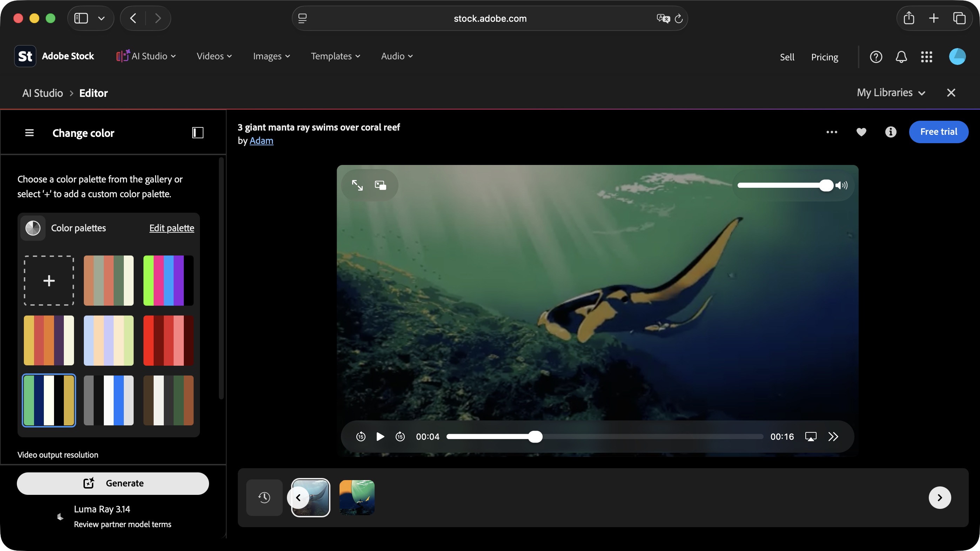Like the video with the heart icon
This screenshot has width=980, height=551.
[861, 132]
